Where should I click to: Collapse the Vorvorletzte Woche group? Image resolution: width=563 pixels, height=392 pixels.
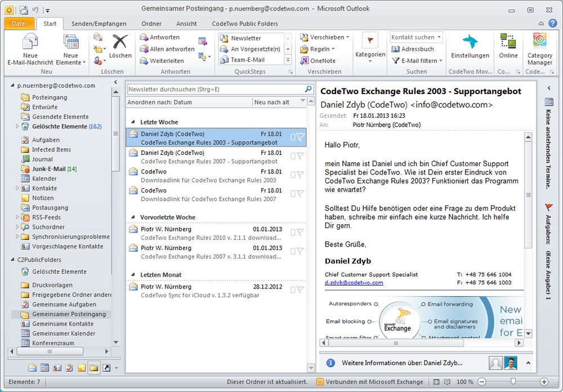pos(133,217)
